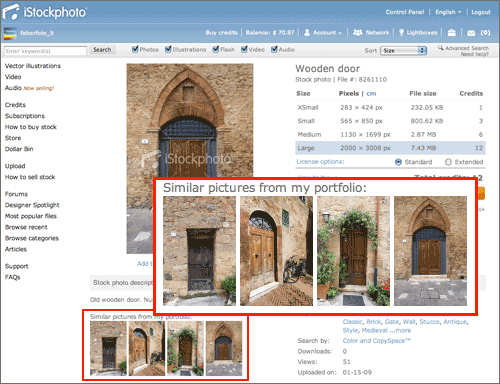Open the Advanced Search link
500x384 pixels.
pyautogui.click(x=467, y=48)
